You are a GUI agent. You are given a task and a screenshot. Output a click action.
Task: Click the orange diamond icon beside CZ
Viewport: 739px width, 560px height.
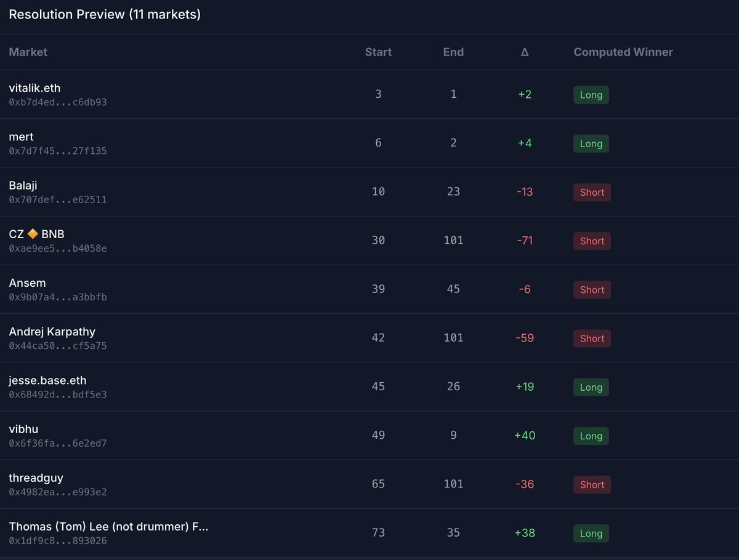(x=32, y=234)
